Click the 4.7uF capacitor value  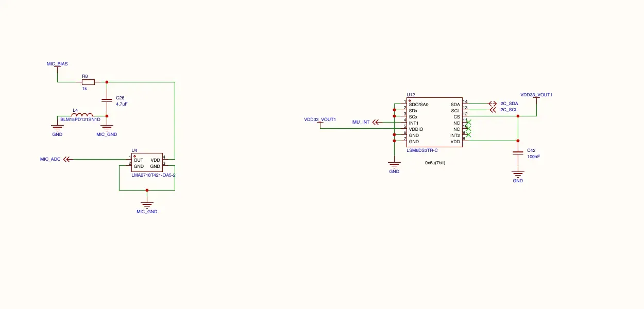(x=122, y=104)
